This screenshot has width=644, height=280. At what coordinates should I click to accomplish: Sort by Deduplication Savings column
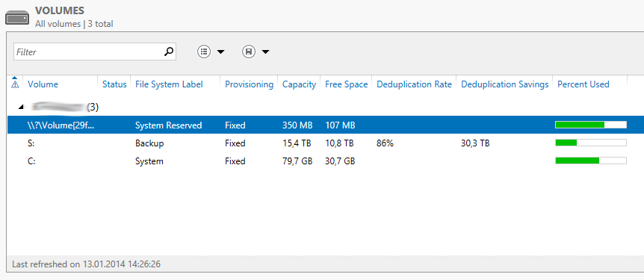[505, 84]
